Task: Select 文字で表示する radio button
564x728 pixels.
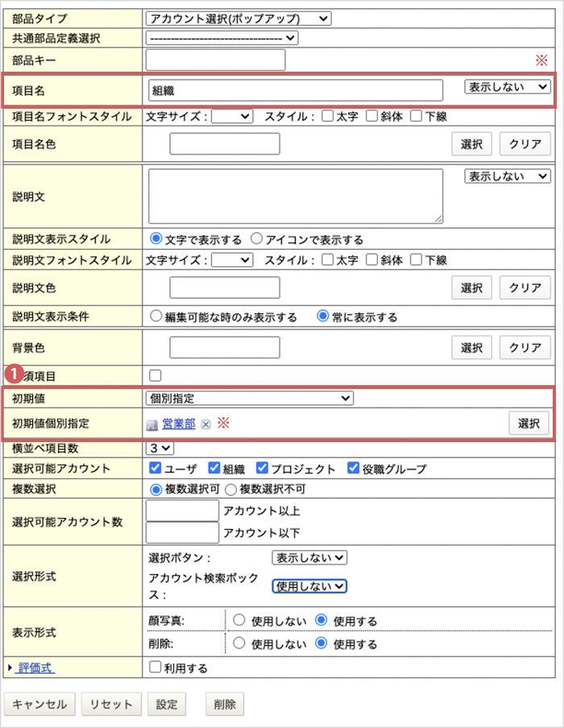Action: 156,238
